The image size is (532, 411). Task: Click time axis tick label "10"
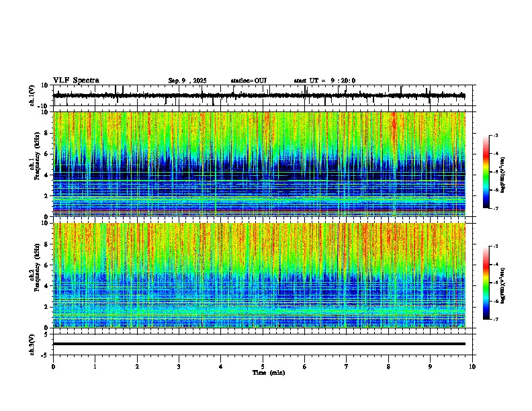(472, 367)
